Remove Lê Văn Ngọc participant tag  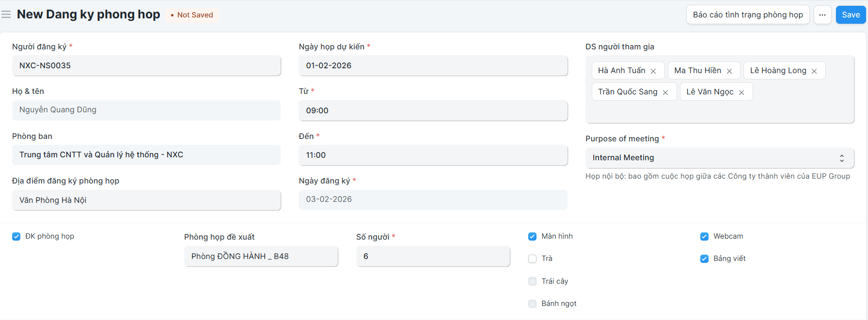pyautogui.click(x=742, y=92)
